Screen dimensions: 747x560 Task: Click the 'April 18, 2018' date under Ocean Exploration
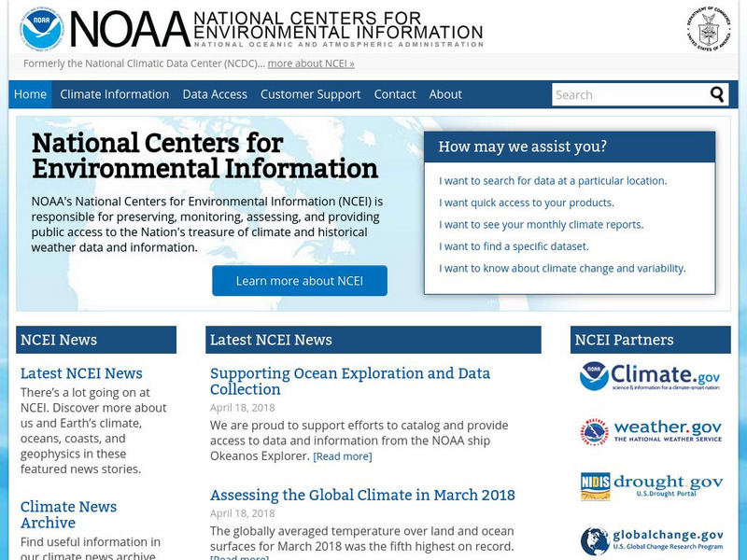[243, 408]
